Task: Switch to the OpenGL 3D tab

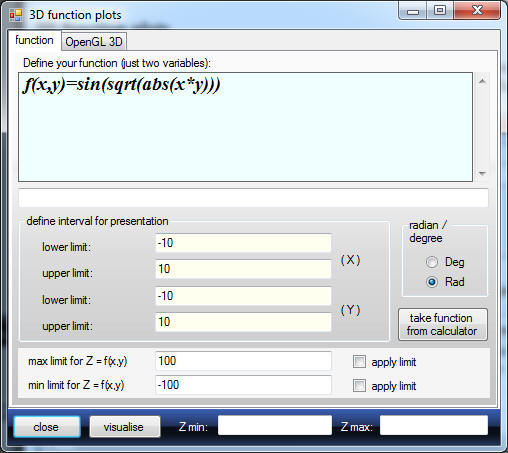Action: tap(94, 42)
